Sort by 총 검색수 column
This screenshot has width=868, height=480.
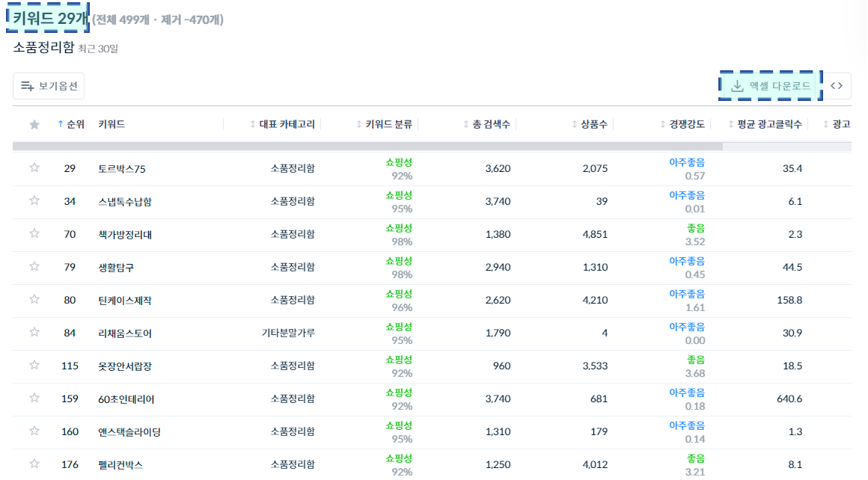pos(486,124)
